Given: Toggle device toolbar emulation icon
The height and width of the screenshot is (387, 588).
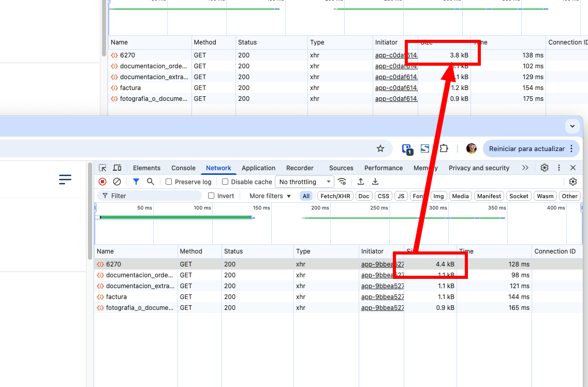Looking at the screenshot, I should 117,168.
